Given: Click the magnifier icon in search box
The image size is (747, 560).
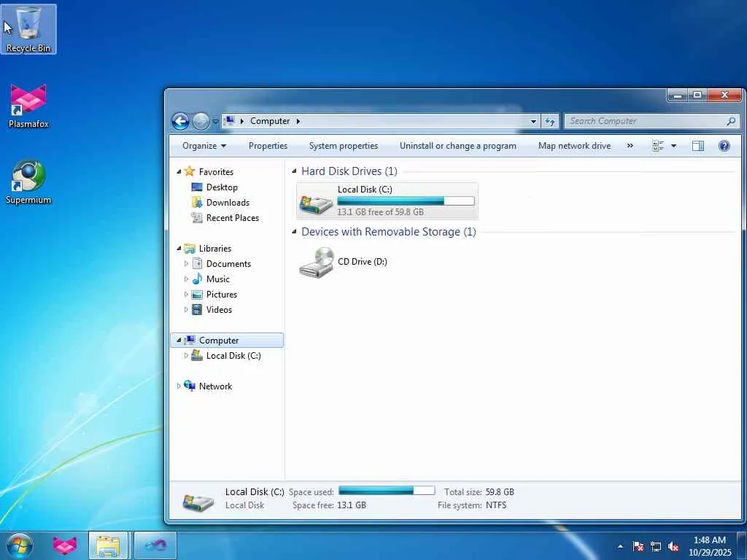Looking at the screenshot, I should 731,122.
